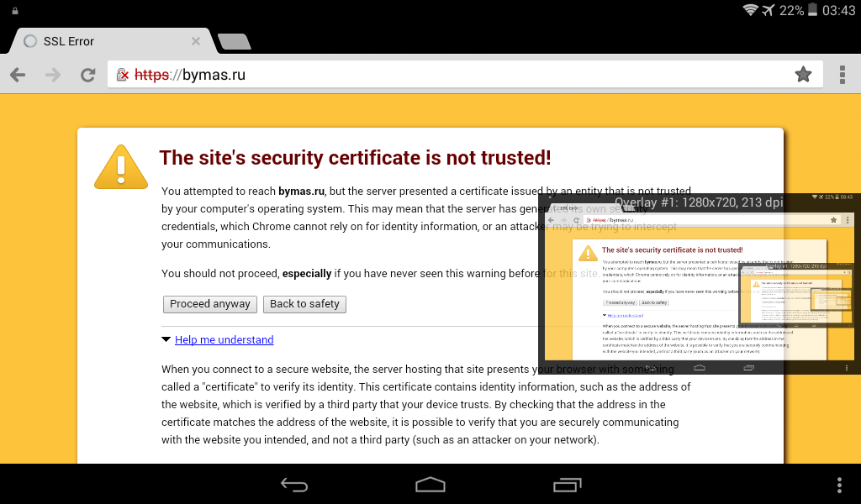Reload the bymas.ru page
Screen dimensions: 861x504
[x=87, y=75]
